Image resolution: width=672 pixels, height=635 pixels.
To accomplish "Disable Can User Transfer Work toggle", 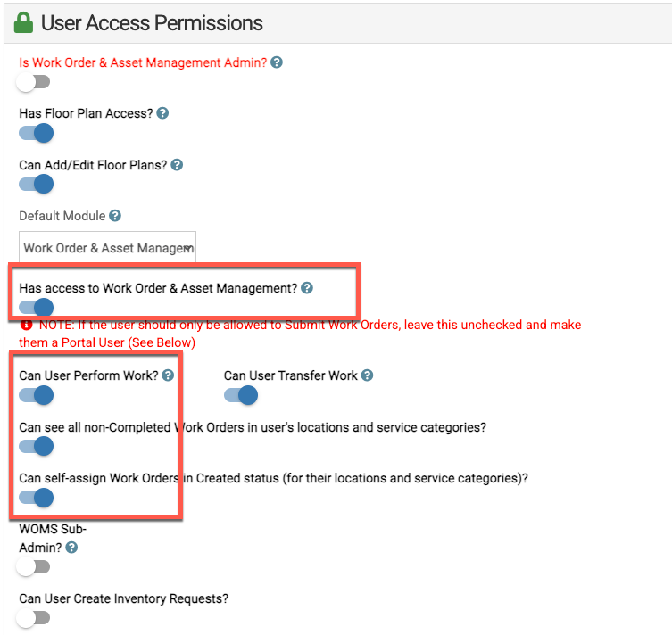I will [x=241, y=395].
